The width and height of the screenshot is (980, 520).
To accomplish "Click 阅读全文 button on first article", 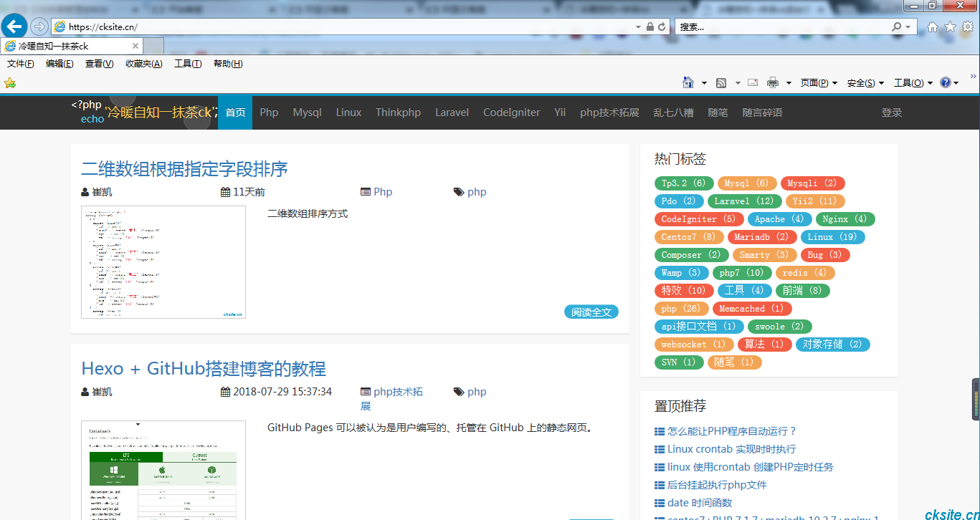I will [591, 312].
